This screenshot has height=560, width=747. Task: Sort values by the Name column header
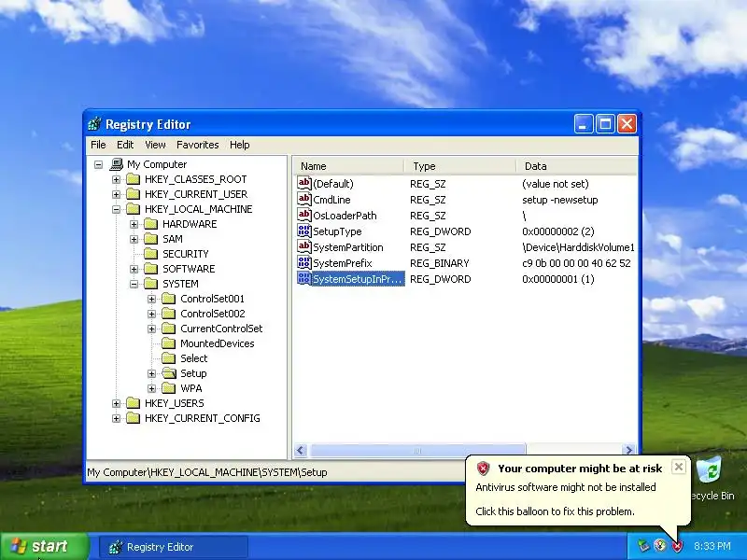tap(348, 166)
